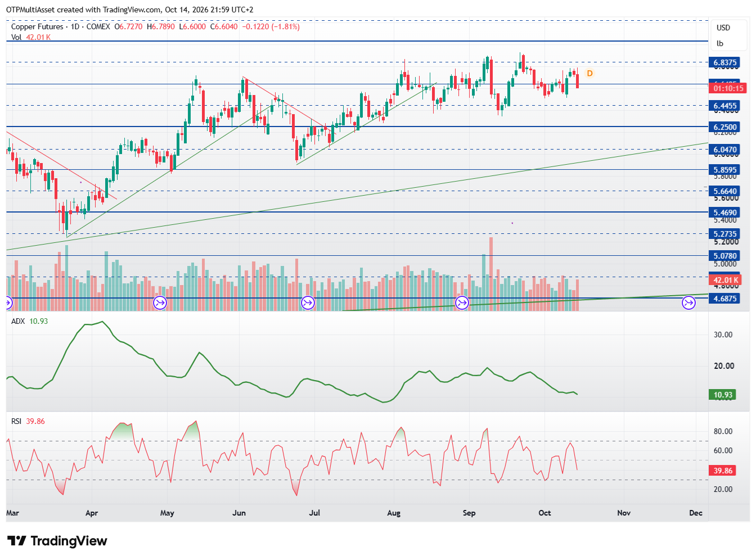Image resolution: width=756 pixels, height=560 pixels.
Task: Click the Copper Futures · 1D · COMEX title
Action: [61, 26]
